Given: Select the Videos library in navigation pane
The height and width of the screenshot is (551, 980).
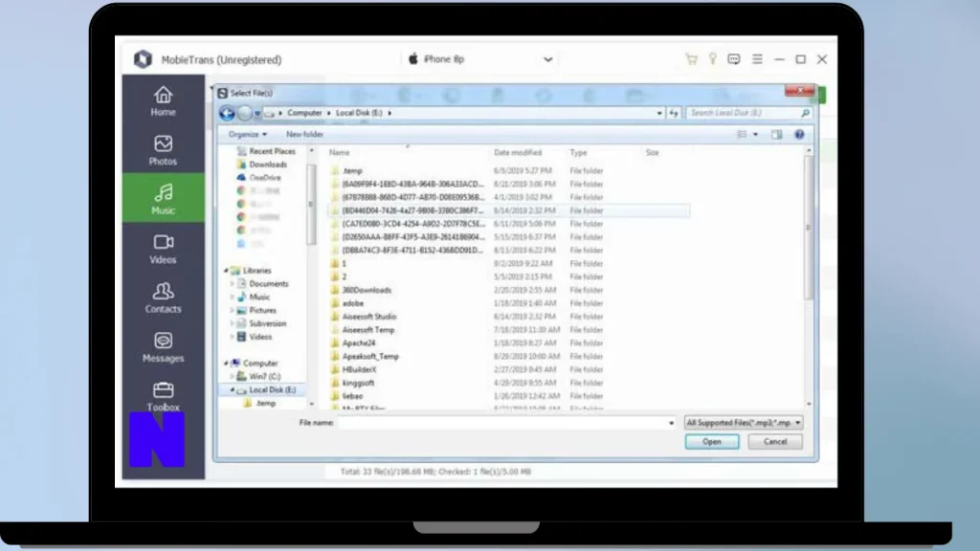Looking at the screenshot, I should pyautogui.click(x=255, y=337).
